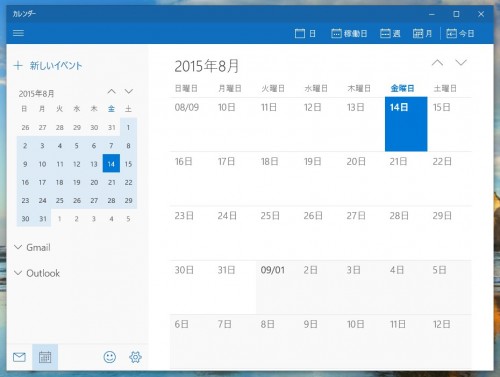This screenshot has width=500, height=377.
Task: Select the 3日 cell in September row
Action: coord(363,287)
